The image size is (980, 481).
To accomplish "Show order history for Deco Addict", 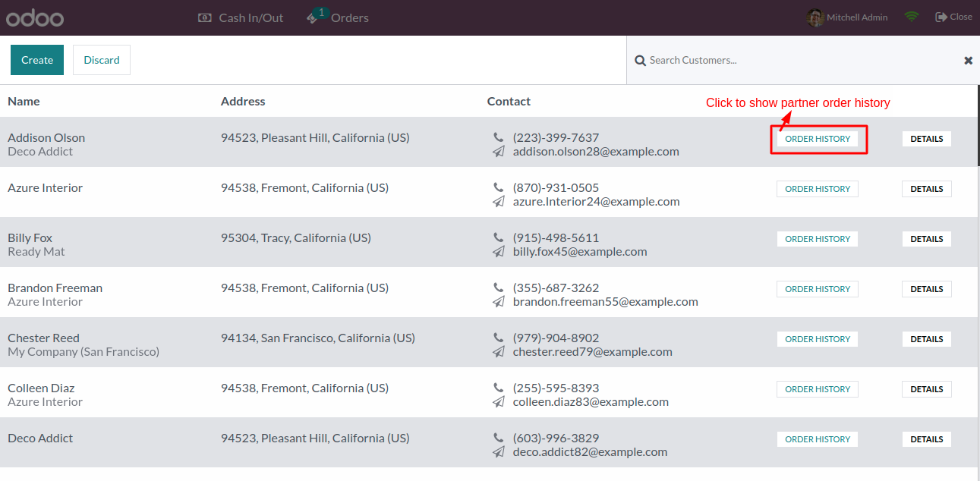I will tap(818, 439).
